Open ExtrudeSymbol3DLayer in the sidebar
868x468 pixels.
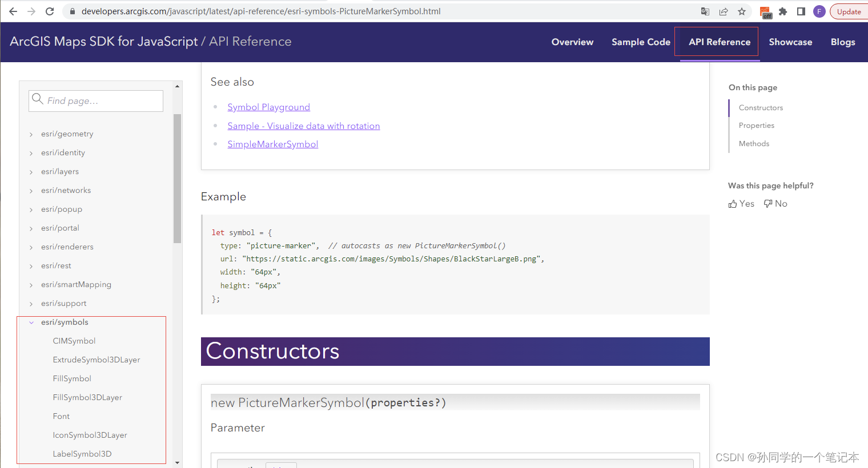tap(97, 360)
